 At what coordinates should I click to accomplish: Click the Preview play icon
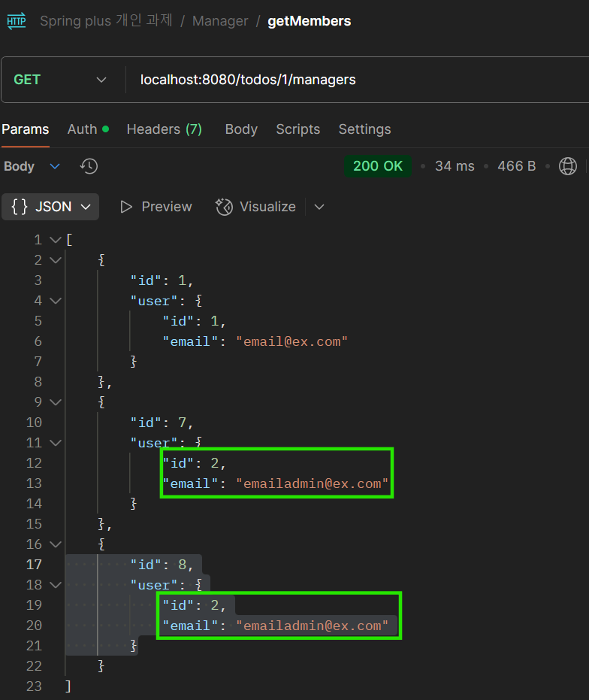[126, 207]
